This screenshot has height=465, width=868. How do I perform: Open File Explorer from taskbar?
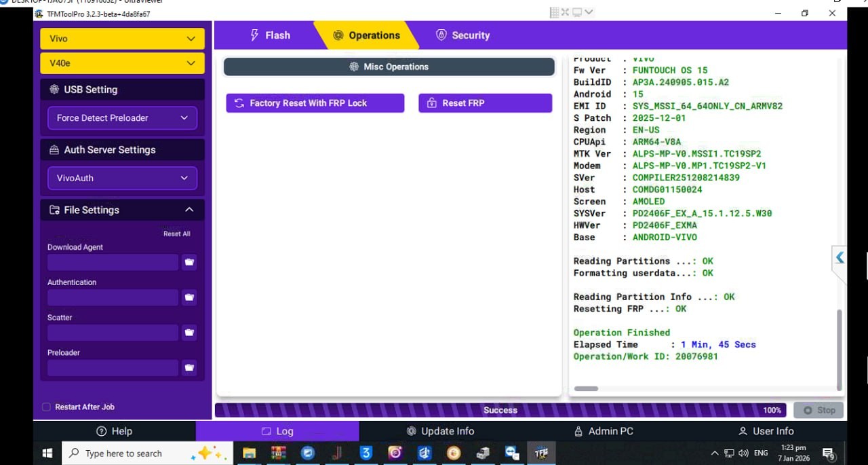(x=249, y=453)
